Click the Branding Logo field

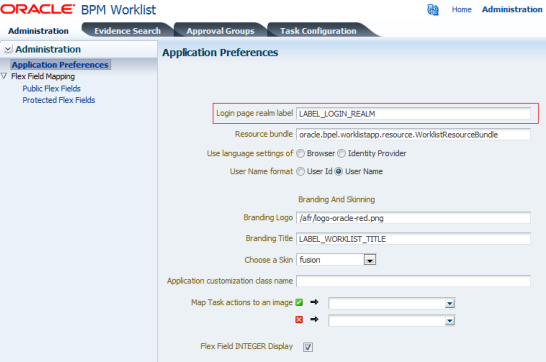(413, 218)
